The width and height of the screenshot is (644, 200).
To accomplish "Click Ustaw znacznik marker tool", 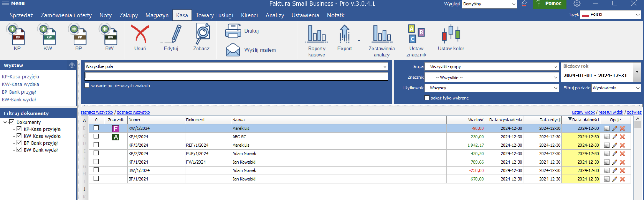I will click(x=416, y=41).
